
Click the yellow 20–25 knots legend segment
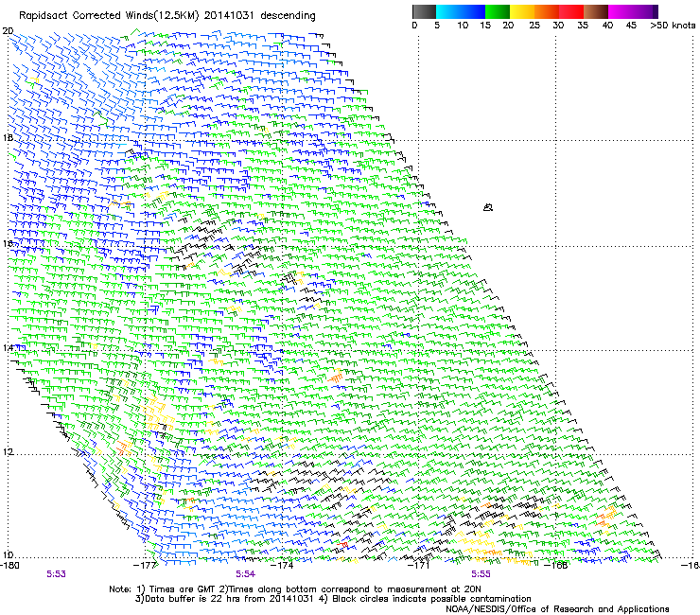[x=522, y=11]
